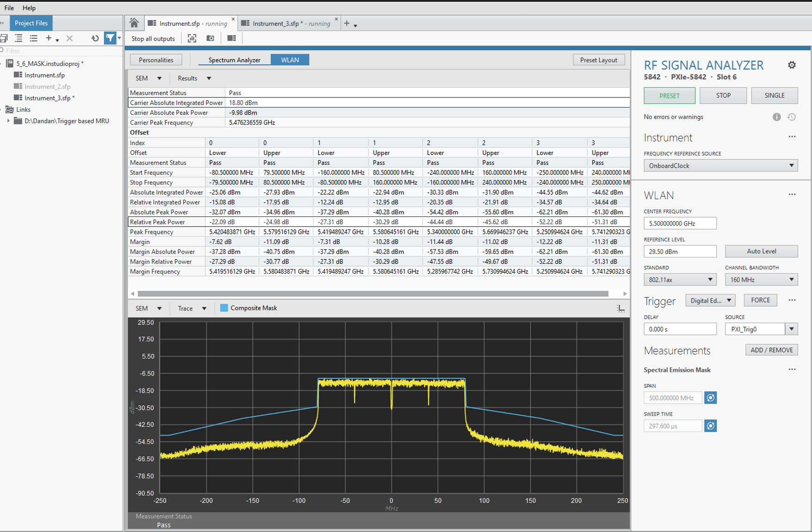
Task: Open the dropdown arrow beside new tab plus
Action: (x=355, y=25)
